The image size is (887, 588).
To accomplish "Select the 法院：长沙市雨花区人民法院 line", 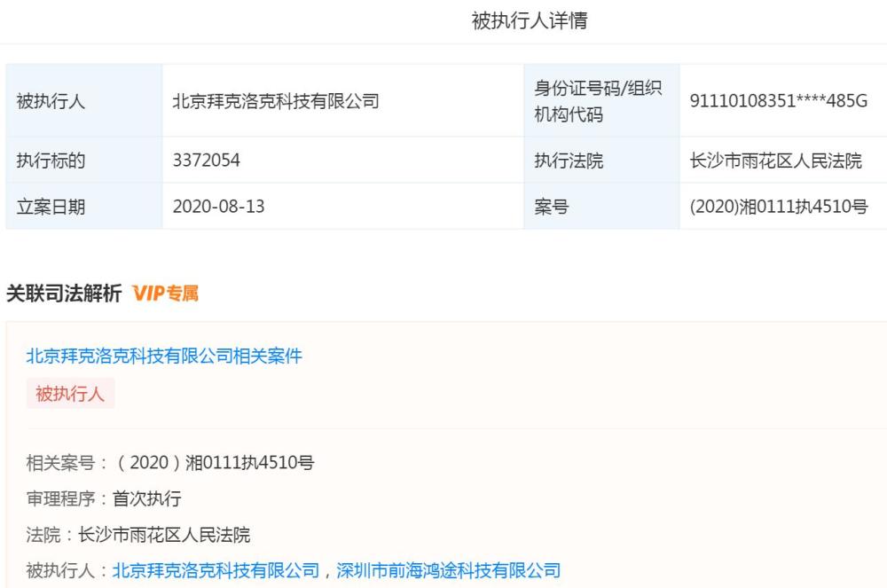I will pyautogui.click(x=138, y=534).
